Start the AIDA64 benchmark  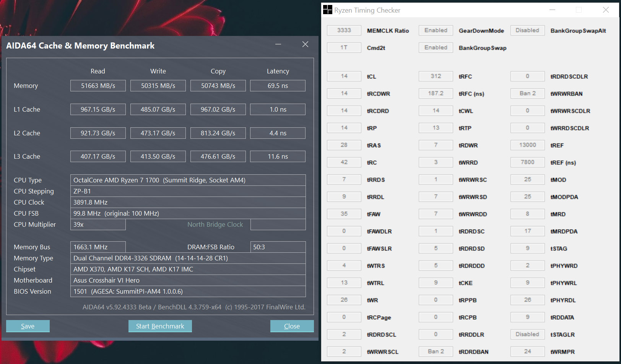[160, 326]
